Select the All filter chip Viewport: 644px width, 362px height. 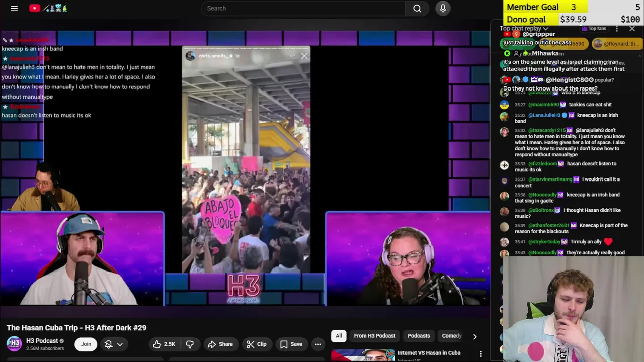coord(339,336)
